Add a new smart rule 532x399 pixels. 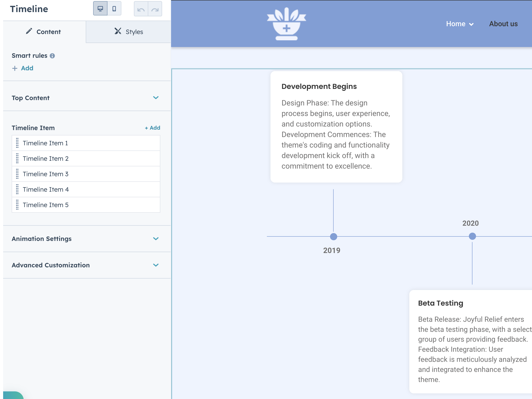tap(23, 68)
